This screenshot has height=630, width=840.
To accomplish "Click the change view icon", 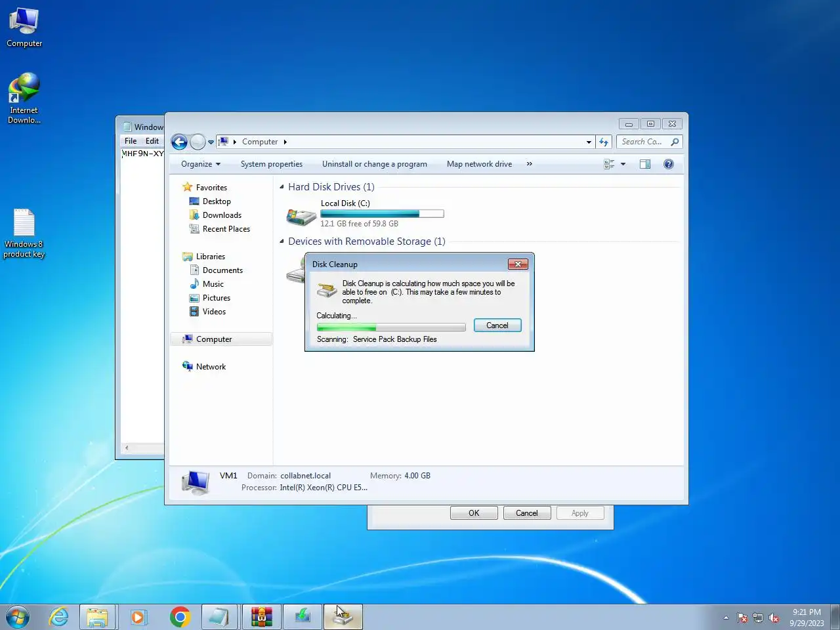I will pos(609,164).
